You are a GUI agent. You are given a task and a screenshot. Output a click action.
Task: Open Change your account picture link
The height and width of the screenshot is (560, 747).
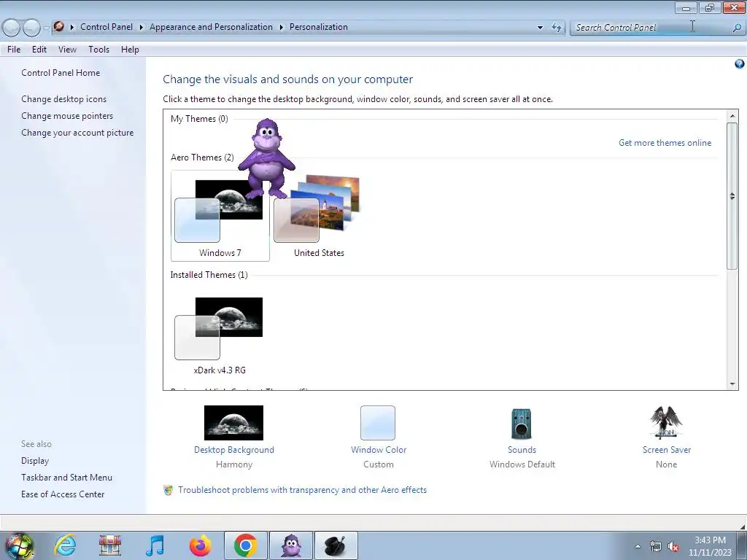(77, 133)
